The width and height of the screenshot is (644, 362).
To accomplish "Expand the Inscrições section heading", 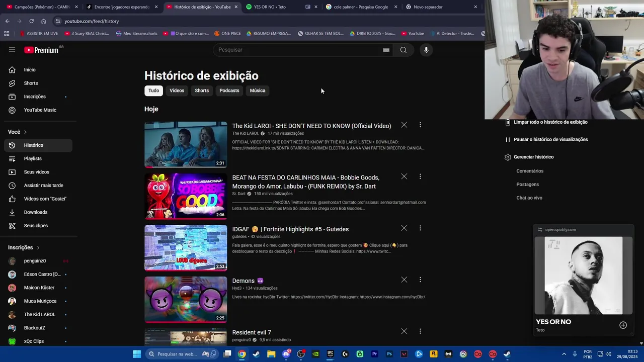I will click(24, 247).
